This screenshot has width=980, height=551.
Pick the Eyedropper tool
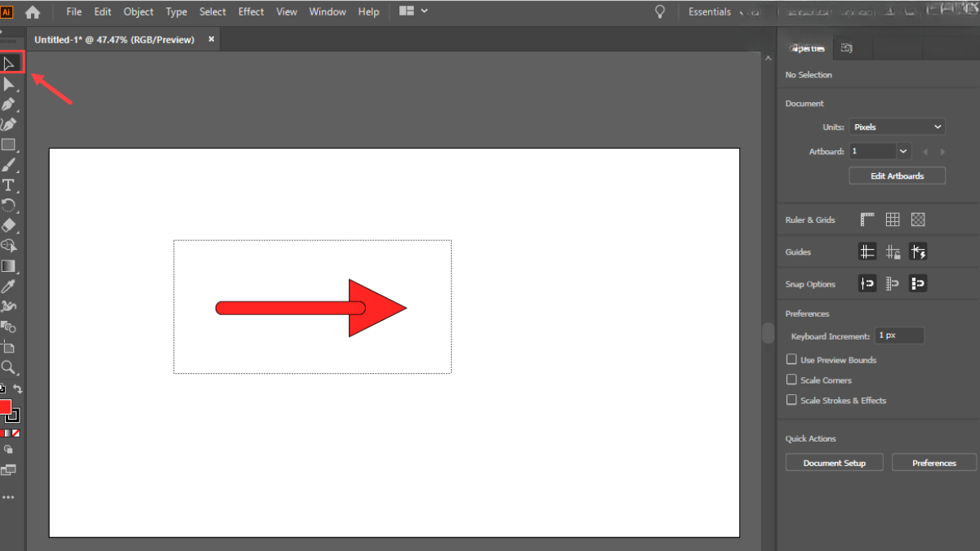click(9, 287)
